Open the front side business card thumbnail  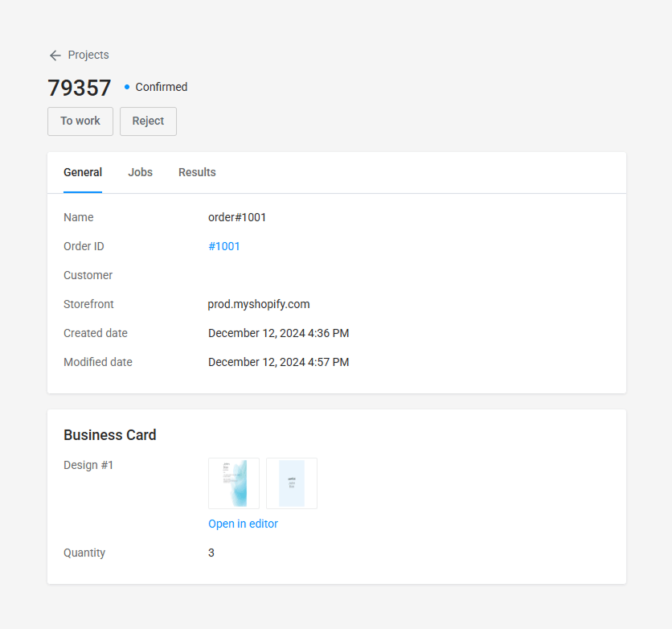tap(234, 483)
